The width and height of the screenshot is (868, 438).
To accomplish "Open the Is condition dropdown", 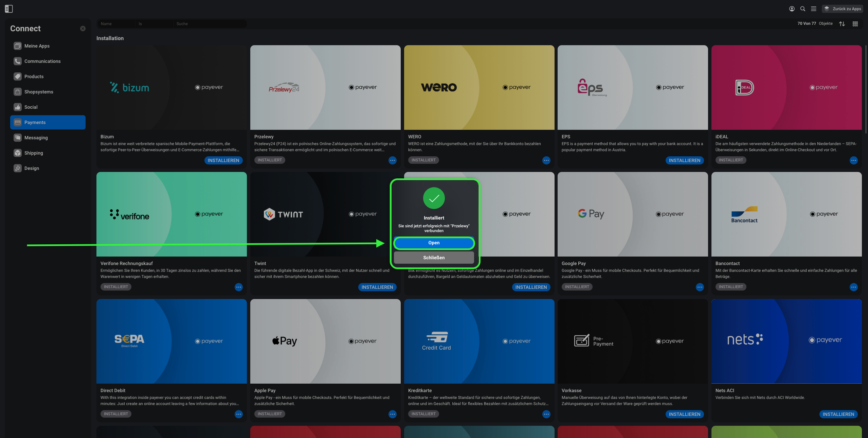I will coord(154,24).
